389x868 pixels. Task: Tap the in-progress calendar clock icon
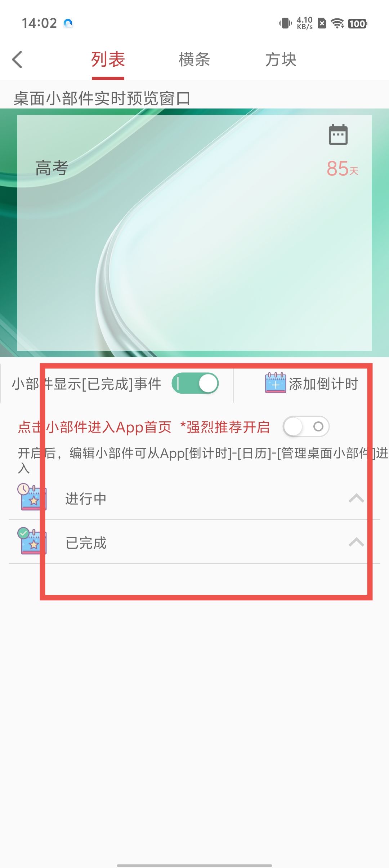[32, 497]
